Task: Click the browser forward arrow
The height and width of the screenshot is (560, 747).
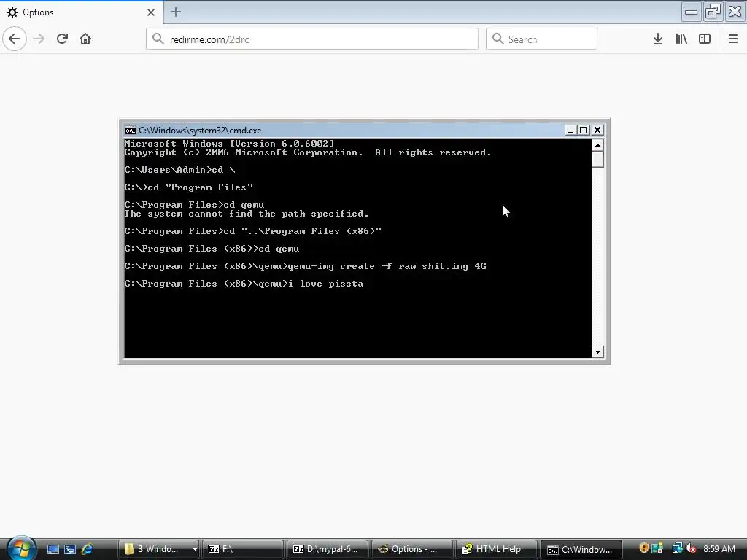Action: (39, 39)
